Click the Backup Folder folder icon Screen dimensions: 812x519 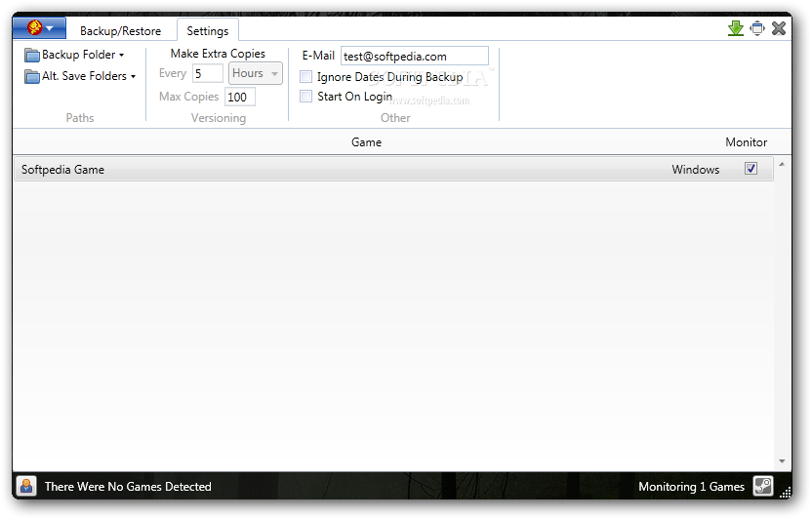coord(32,55)
